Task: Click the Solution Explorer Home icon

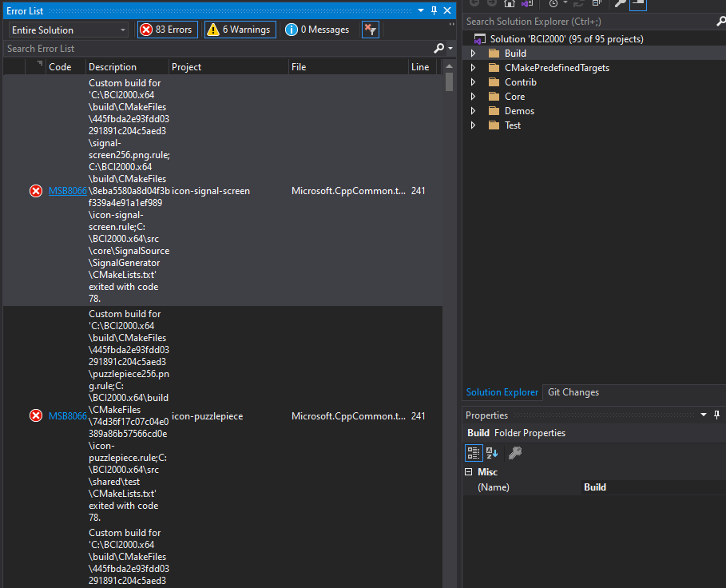Action: (x=510, y=3)
